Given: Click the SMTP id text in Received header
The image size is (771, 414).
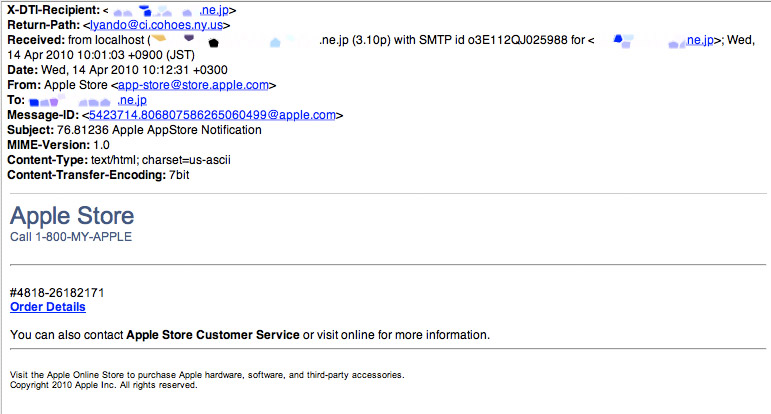Looking at the screenshot, I should (x=493, y=40).
